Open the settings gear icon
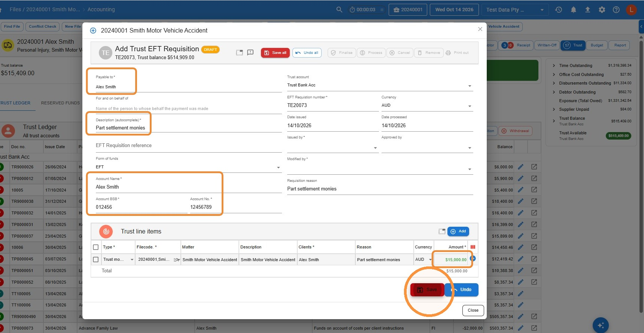Viewport: 644px width, 333px height. [x=602, y=10]
